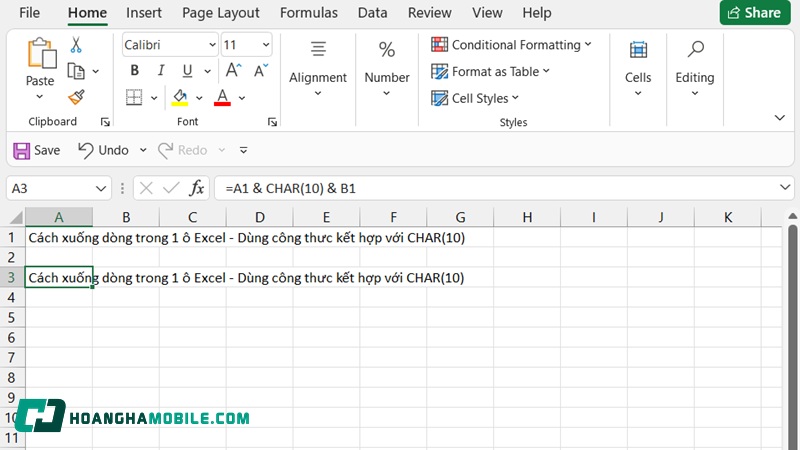Confirm formula entry checkmark
800x450 pixels.
point(171,189)
